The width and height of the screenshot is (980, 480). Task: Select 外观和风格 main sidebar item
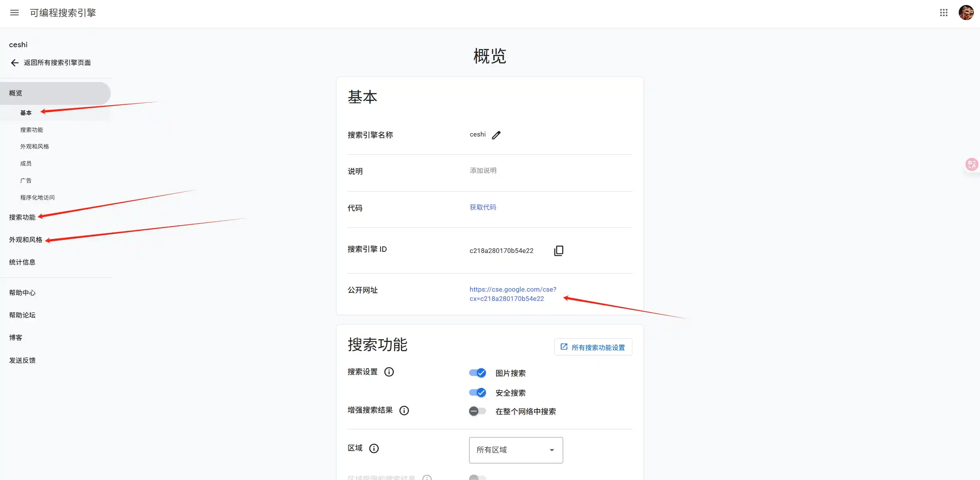26,240
